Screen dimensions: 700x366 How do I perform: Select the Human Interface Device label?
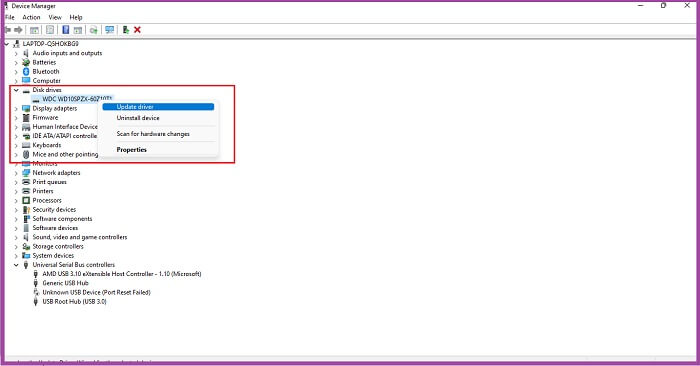(x=65, y=127)
